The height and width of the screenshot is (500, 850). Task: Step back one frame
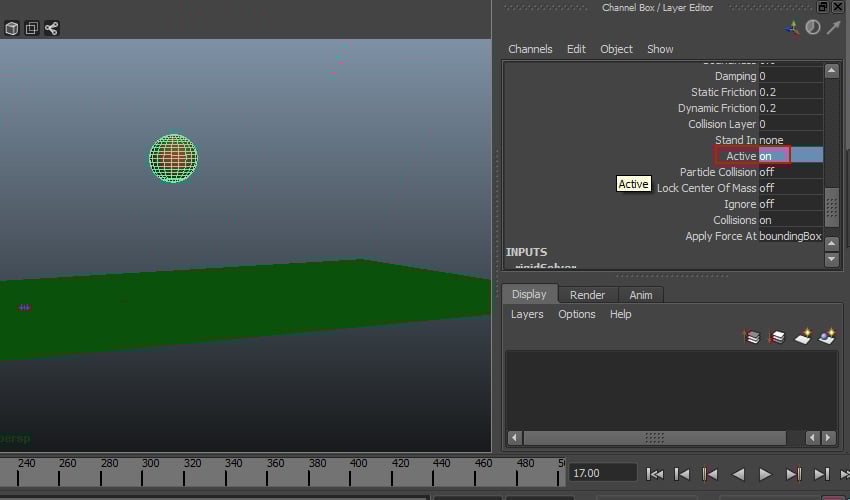point(682,475)
